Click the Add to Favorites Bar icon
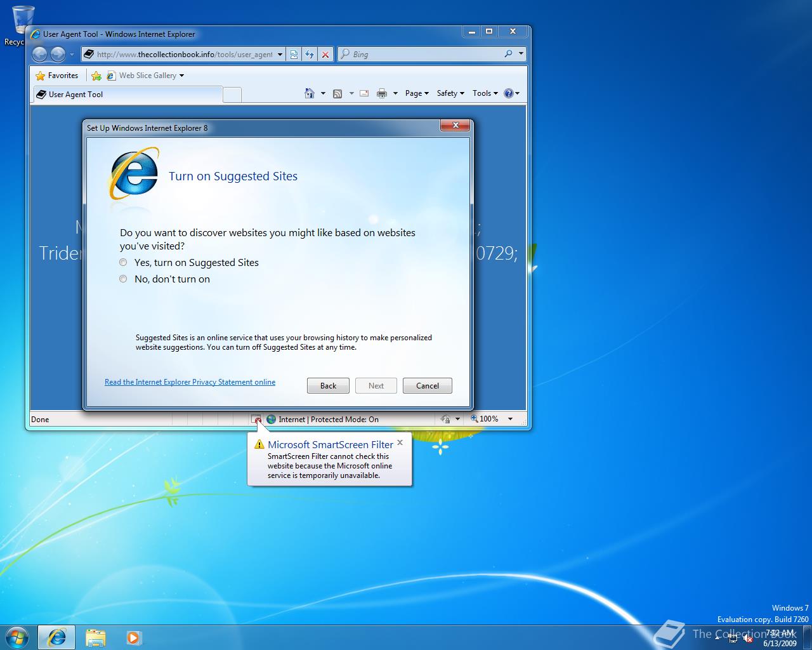 tap(96, 76)
